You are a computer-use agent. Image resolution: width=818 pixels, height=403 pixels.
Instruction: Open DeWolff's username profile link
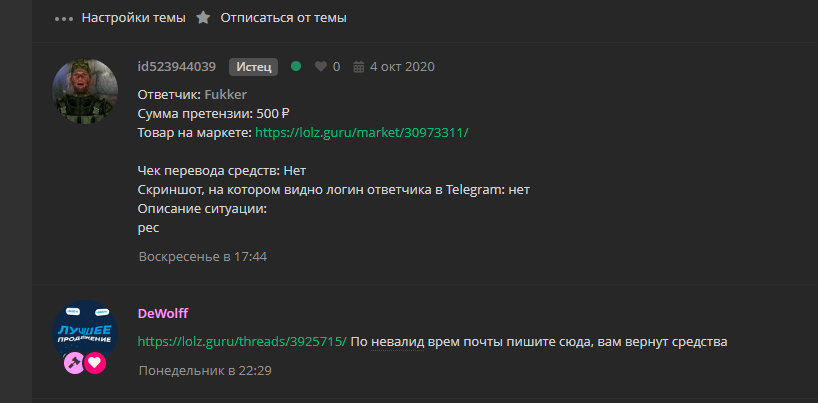[x=163, y=314]
